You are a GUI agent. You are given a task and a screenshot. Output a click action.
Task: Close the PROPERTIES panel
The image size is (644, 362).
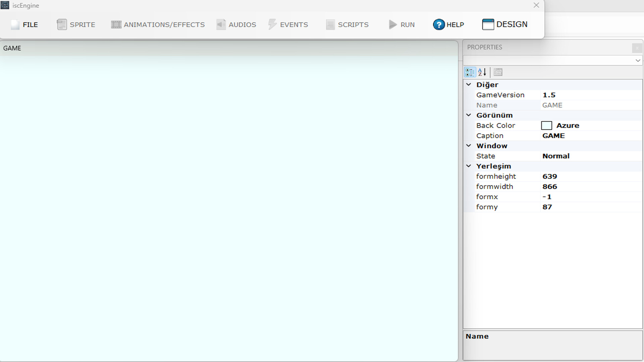pyautogui.click(x=637, y=48)
